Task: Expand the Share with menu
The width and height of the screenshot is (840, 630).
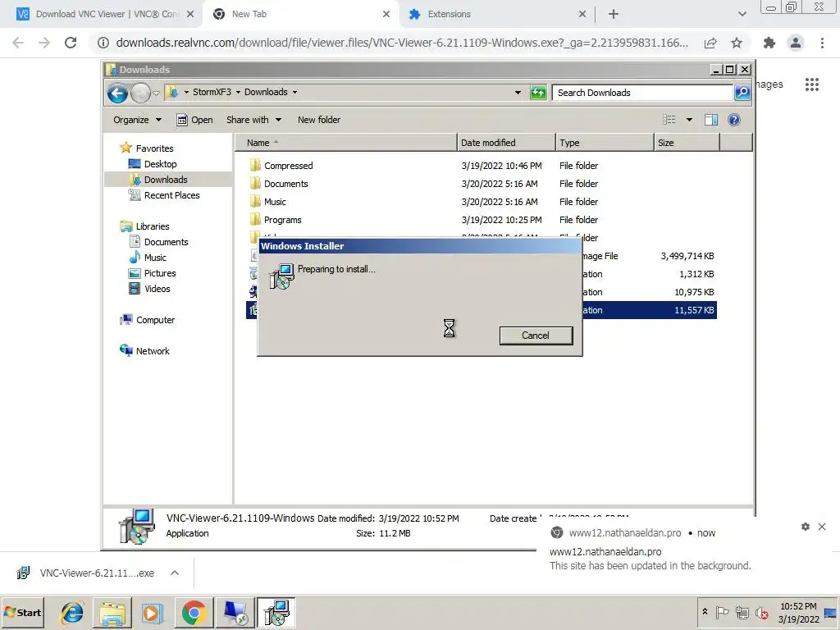Action: point(253,120)
